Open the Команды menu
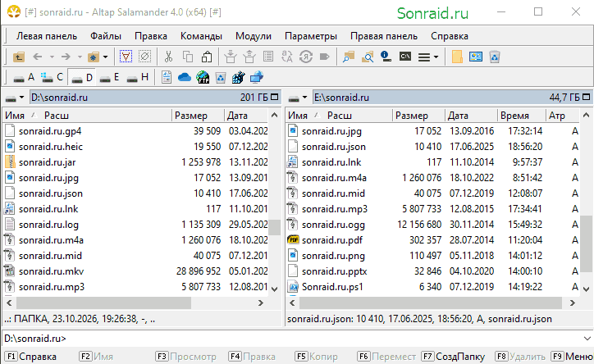The width and height of the screenshot is (594, 364). pyautogui.click(x=201, y=36)
